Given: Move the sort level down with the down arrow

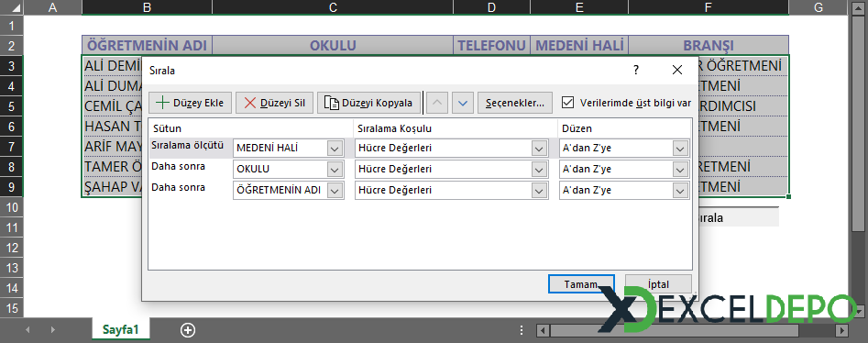Looking at the screenshot, I should 463,103.
